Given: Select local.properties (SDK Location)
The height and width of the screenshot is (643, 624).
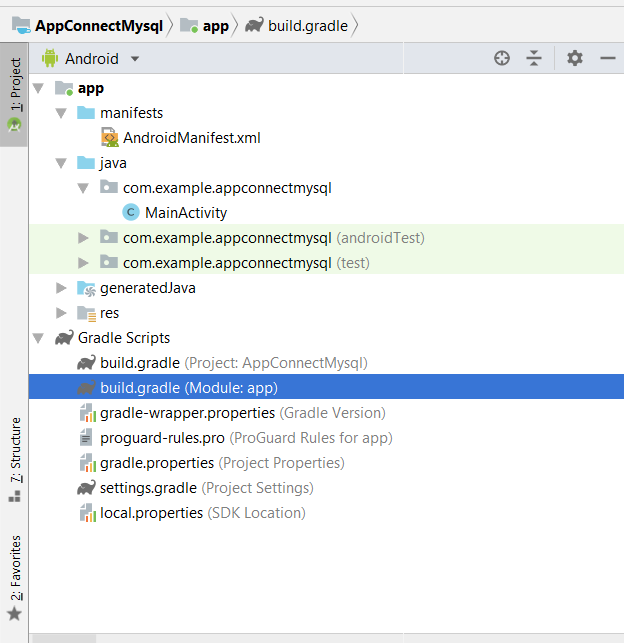Looking at the screenshot, I should pos(326,513).
